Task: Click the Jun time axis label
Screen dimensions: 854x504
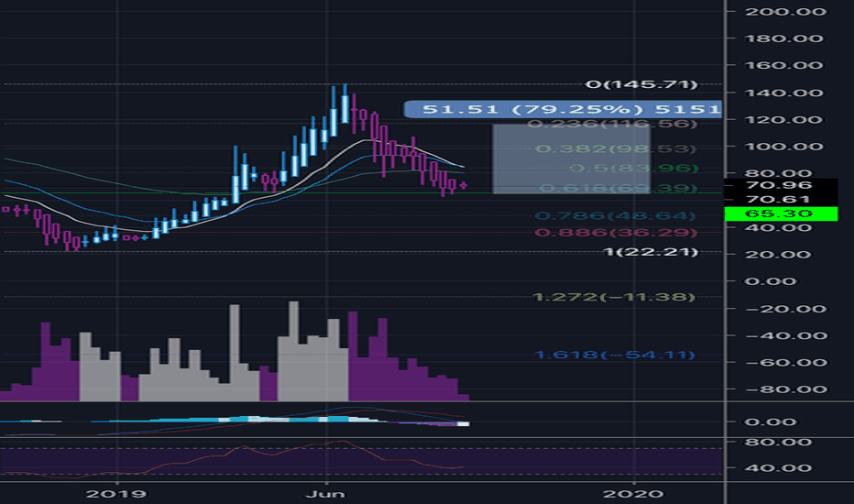Action: tap(325, 494)
